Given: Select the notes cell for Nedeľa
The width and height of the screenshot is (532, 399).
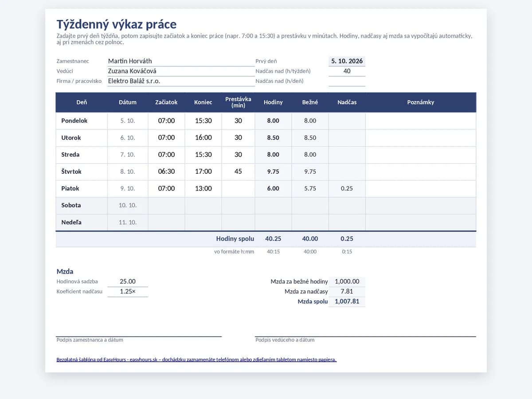Looking at the screenshot, I should coord(421,223).
